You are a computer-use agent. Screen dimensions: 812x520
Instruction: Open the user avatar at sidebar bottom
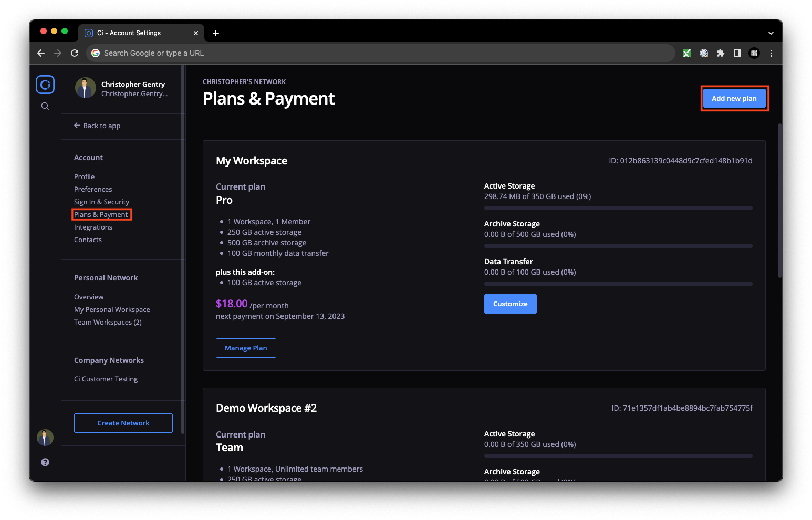(45, 438)
